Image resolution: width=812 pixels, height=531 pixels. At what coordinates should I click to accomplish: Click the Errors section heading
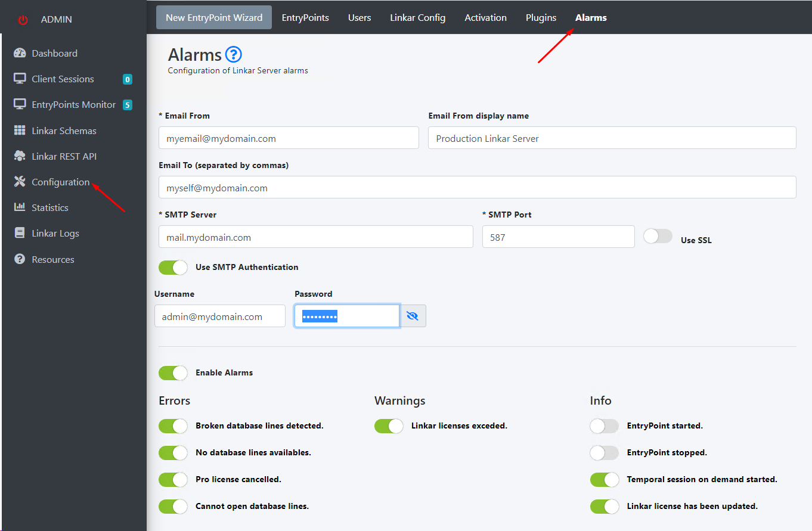[x=175, y=400]
